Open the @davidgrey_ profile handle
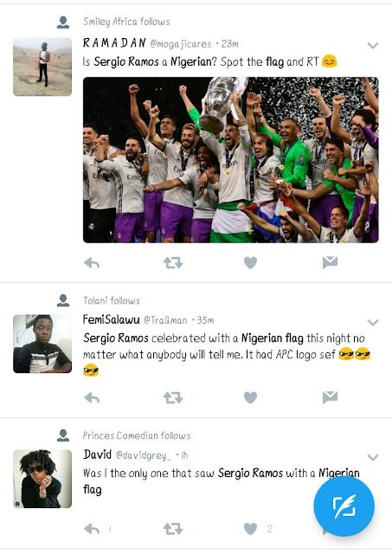Image resolution: width=392 pixels, height=554 pixels. pyautogui.click(x=144, y=455)
